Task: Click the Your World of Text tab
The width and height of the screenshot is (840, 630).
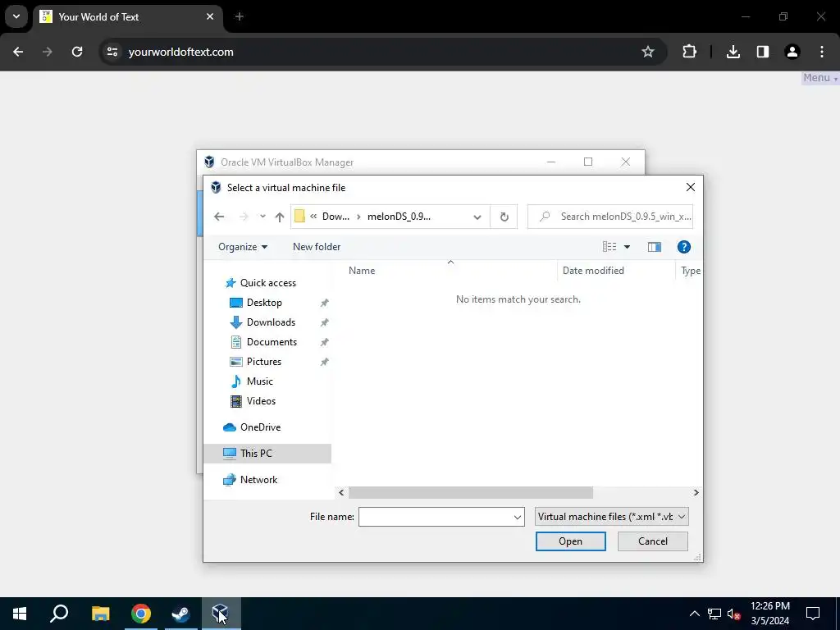Action: [x=127, y=16]
